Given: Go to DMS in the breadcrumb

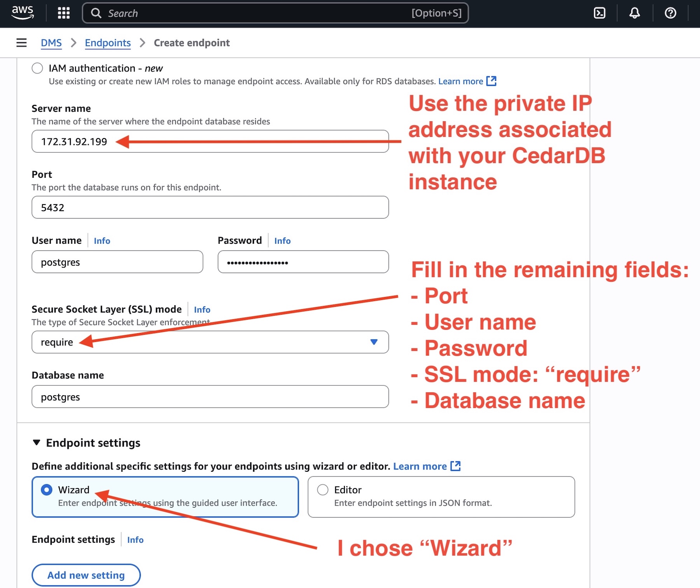Looking at the screenshot, I should [51, 43].
